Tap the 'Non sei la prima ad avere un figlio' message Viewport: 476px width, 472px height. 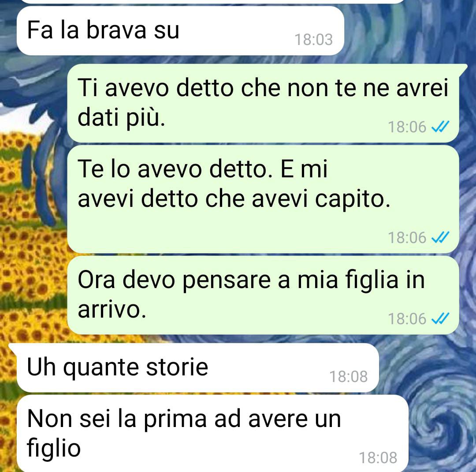point(212,434)
